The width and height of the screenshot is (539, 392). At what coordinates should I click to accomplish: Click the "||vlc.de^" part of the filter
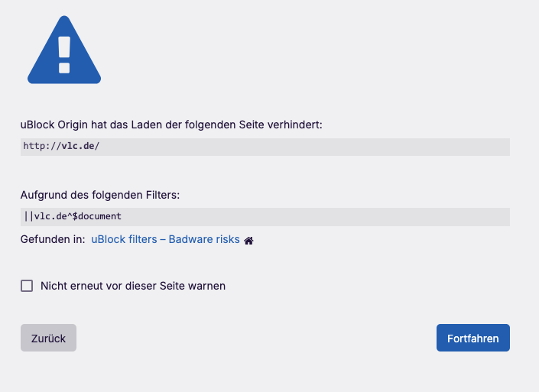(47, 217)
